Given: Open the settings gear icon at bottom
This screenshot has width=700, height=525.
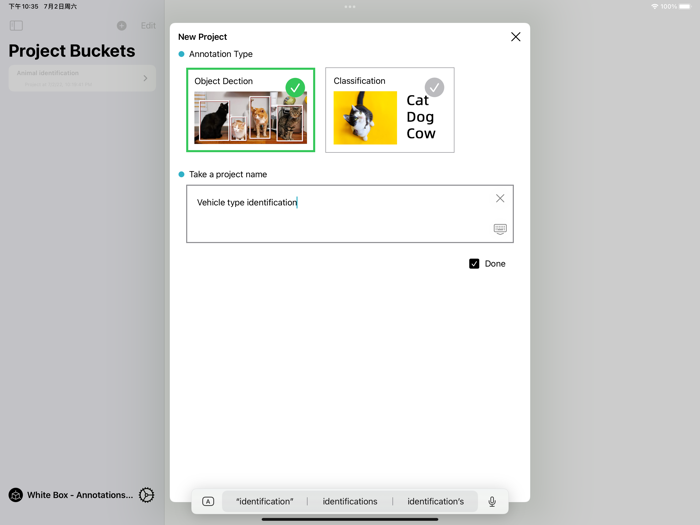Looking at the screenshot, I should [x=146, y=495].
